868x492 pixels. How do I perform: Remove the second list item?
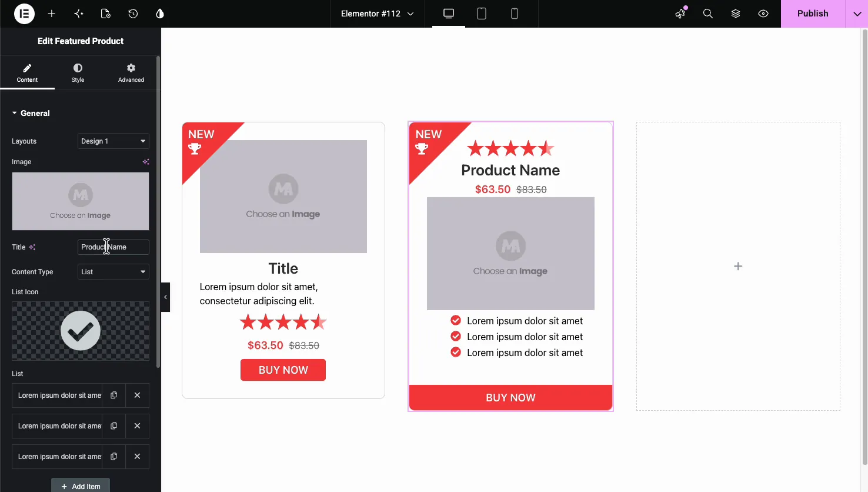(137, 426)
